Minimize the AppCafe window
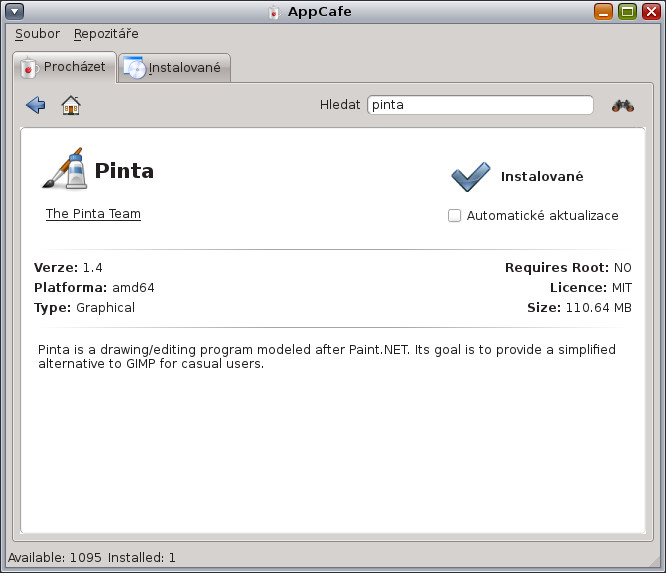666x573 pixels. tap(603, 11)
